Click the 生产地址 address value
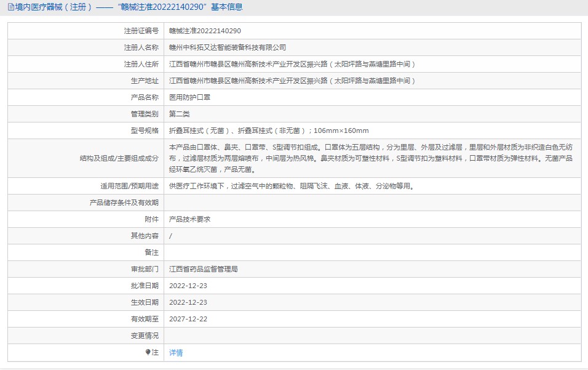This screenshot has height=370, width=588. pos(292,81)
